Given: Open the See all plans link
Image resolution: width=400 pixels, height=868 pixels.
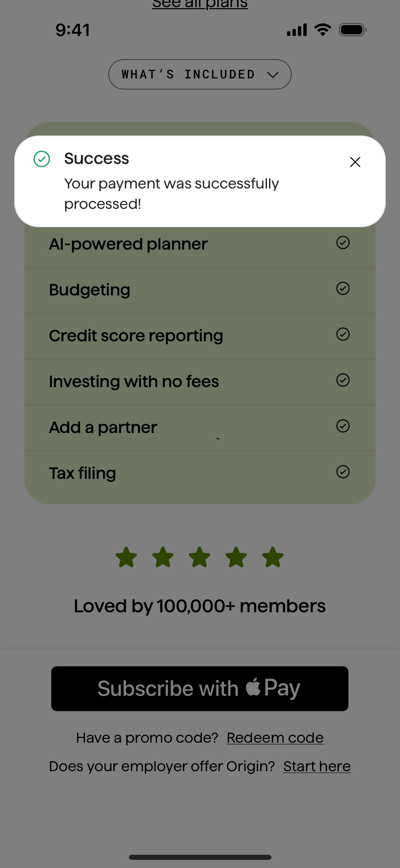Looking at the screenshot, I should (x=200, y=4).
